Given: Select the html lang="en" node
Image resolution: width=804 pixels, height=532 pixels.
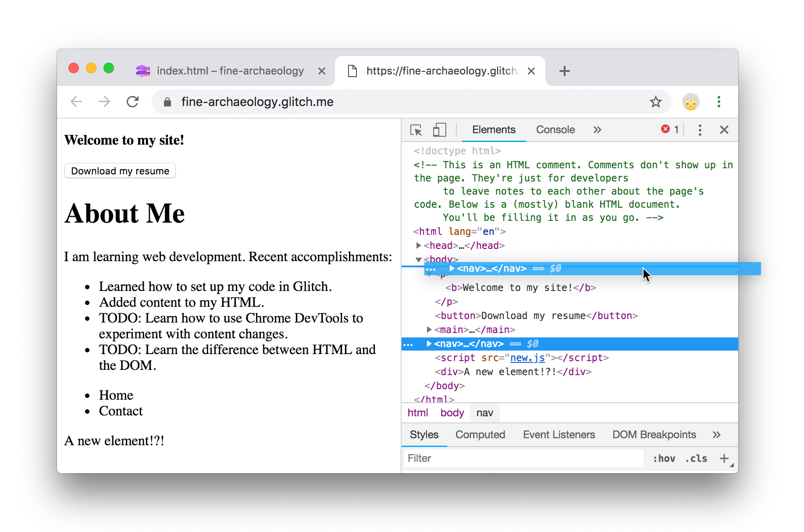Looking at the screenshot, I should coord(459,231).
